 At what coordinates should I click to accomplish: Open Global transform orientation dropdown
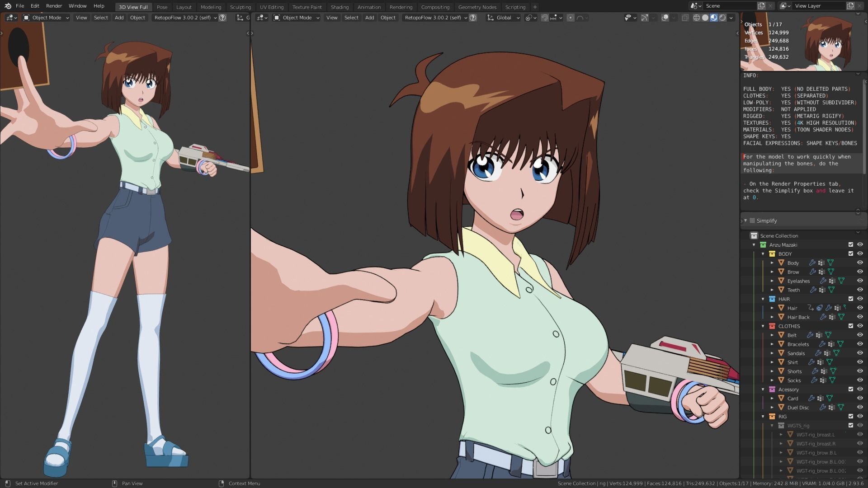pyautogui.click(x=503, y=18)
